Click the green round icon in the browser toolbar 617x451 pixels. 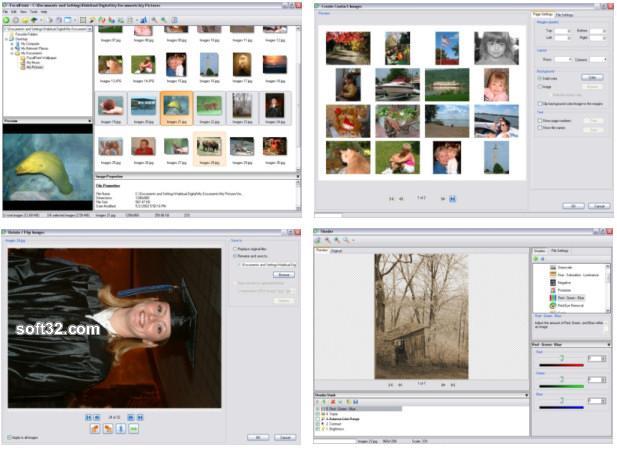[x=6, y=20]
